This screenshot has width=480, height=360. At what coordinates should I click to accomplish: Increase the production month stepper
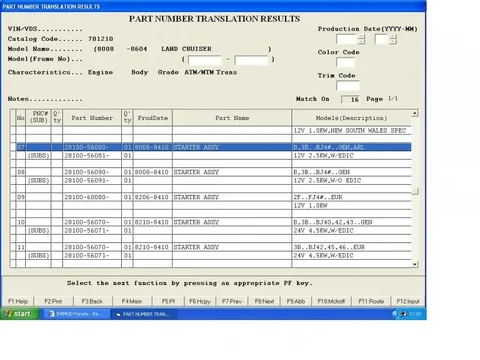pos(393,36)
